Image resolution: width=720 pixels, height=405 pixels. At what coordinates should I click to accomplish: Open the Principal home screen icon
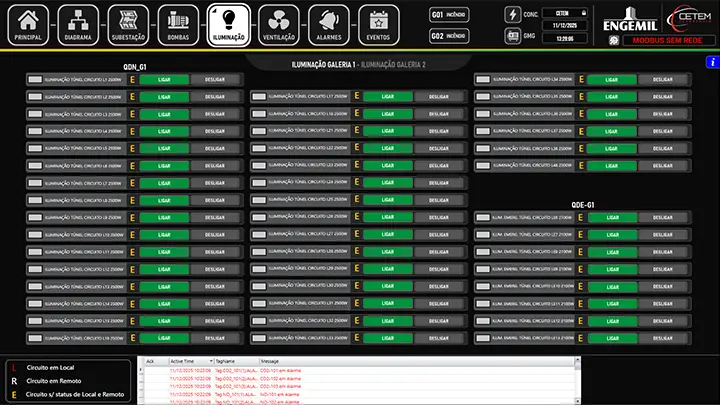pyautogui.click(x=29, y=23)
